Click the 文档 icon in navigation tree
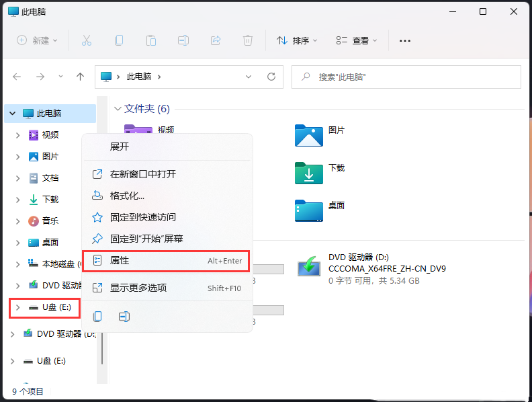 [34, 178]
